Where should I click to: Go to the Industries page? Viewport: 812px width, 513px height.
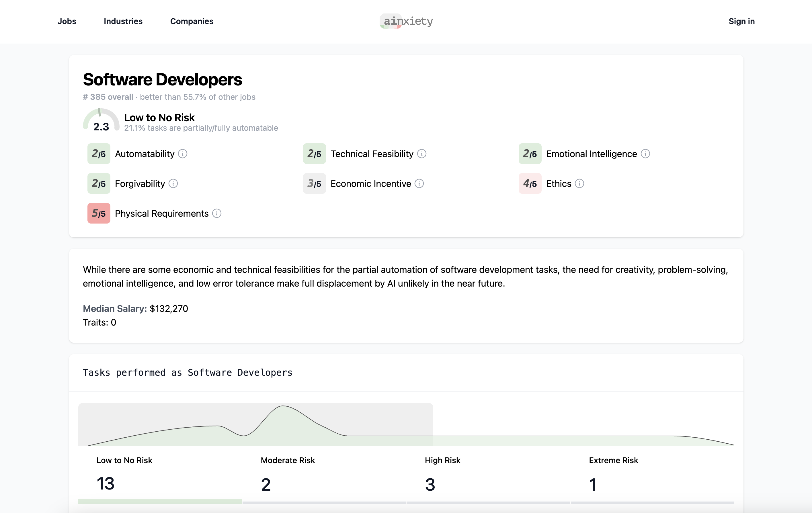click(x=123, y=21)
